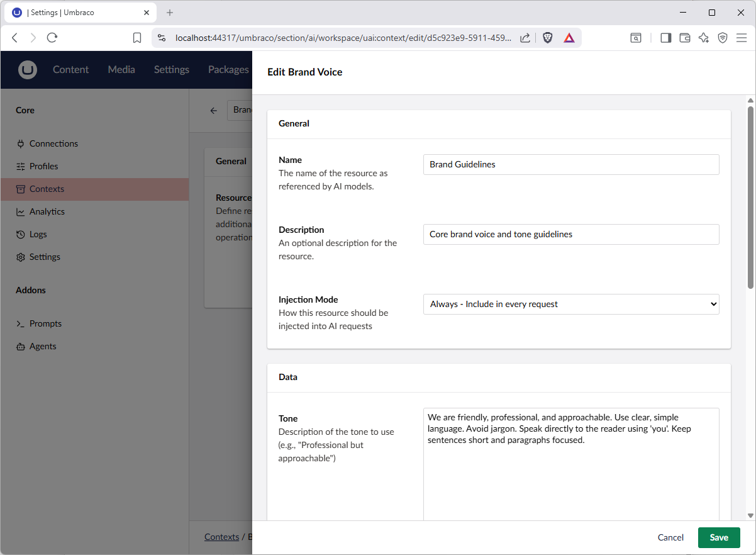Open Brave Shields for this site
The height and width of the screenshot is (555, 756).
click(548, 37)
